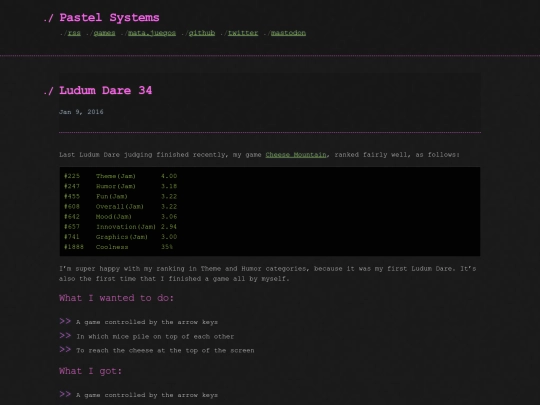Click the Pastel Systems site title
Image resolution: width=540 pixels, height=405 pixels.
[109, 18]
